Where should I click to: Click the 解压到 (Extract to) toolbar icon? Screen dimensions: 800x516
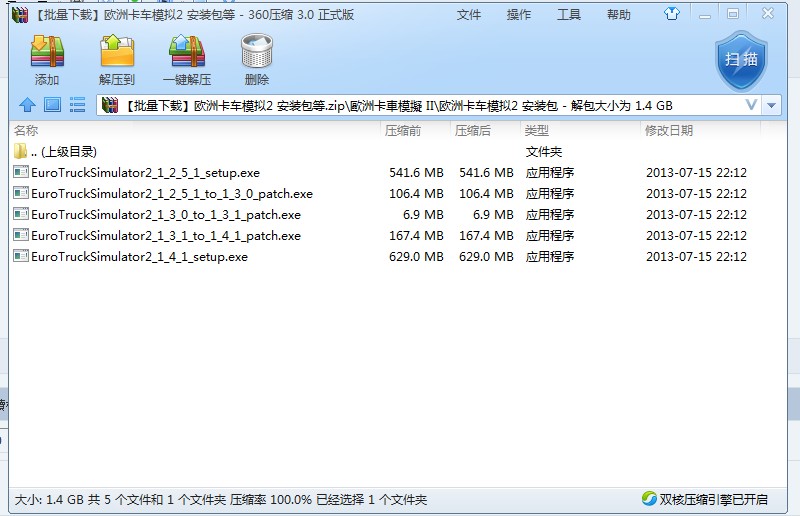[x=117, y=51]
